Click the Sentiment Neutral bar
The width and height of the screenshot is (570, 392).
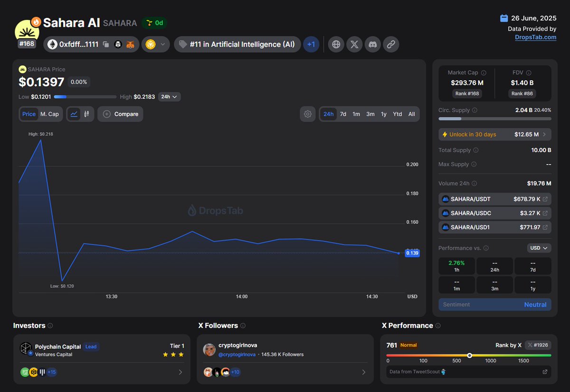click(495, 305)
